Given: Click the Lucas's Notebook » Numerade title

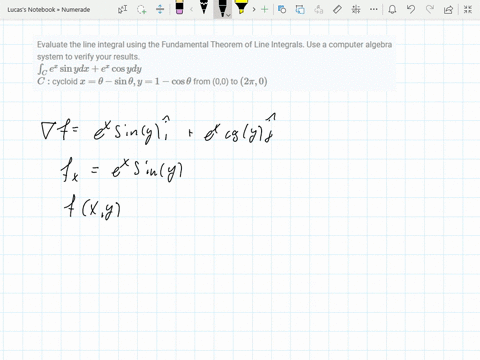Looking at the screenshot, I should 49,10.
